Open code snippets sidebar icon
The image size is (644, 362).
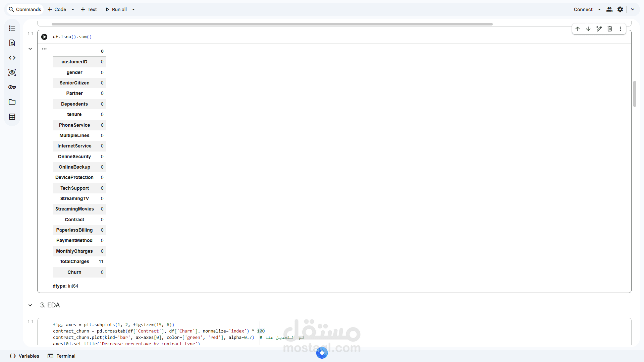[12, 58]
